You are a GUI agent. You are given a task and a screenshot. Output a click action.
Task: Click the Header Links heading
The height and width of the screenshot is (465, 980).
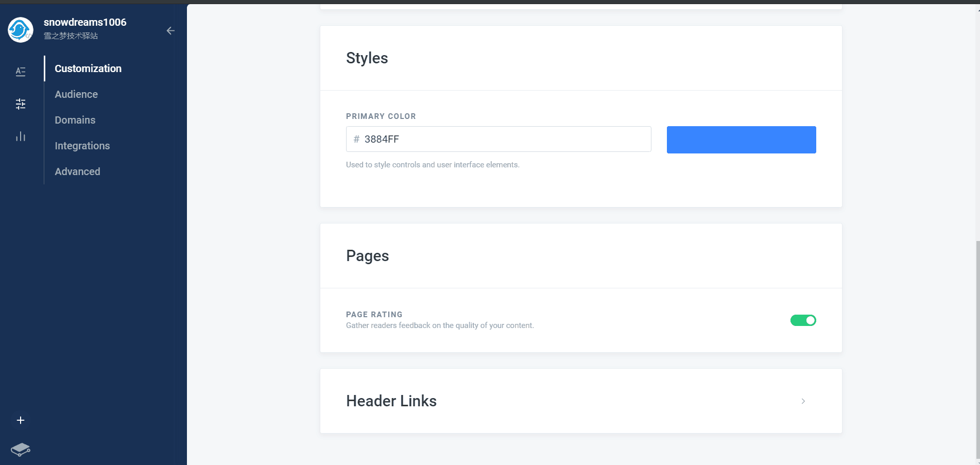click(x=391, y=401)
